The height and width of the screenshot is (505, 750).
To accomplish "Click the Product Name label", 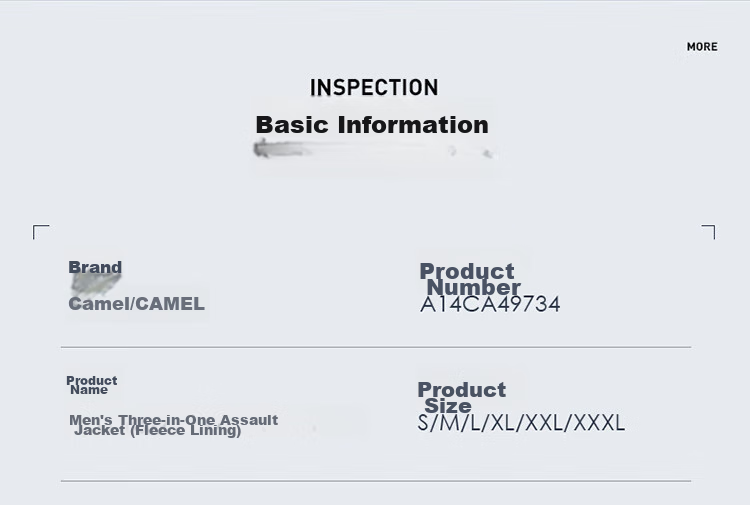I will [x=91, y=385].
